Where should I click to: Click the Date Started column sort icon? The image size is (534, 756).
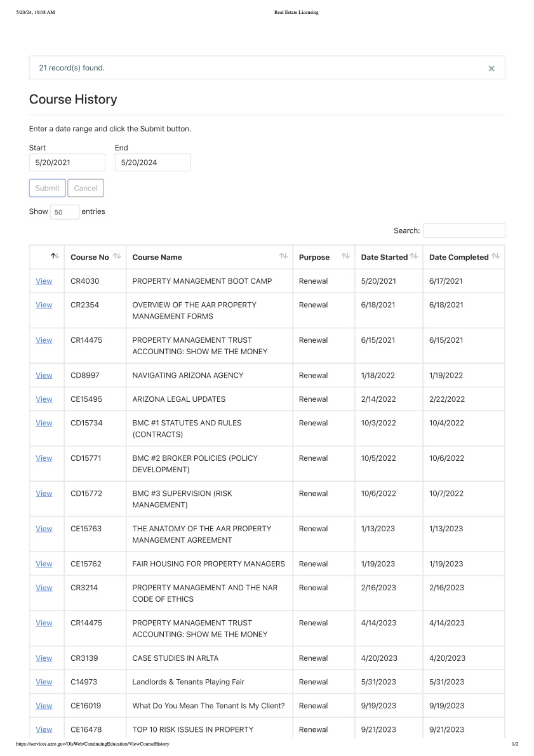414,256
